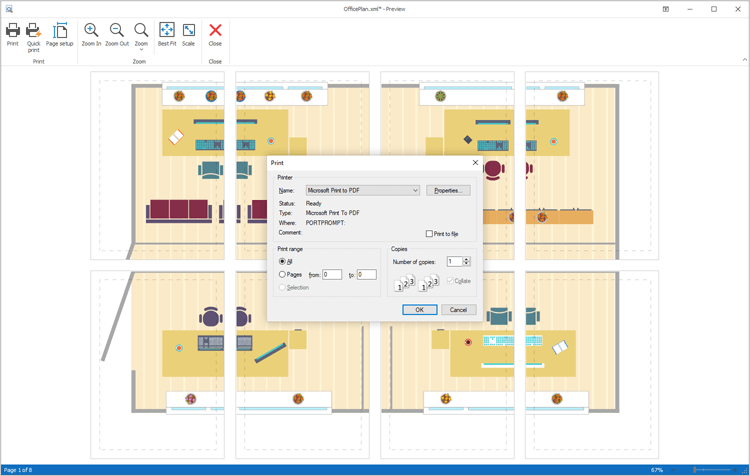This screenshot has width=750, height=476.
Task: Click the pages 'from' input field
Action: coord(332,274)
